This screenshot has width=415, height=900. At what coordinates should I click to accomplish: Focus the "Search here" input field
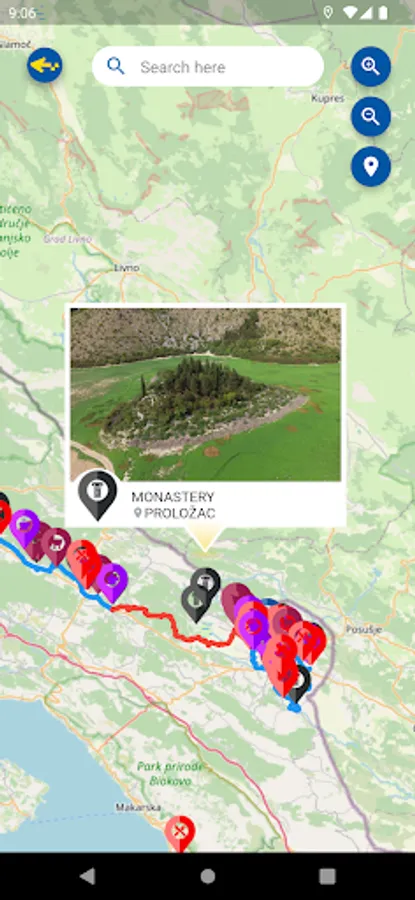[x=208, y=67]
